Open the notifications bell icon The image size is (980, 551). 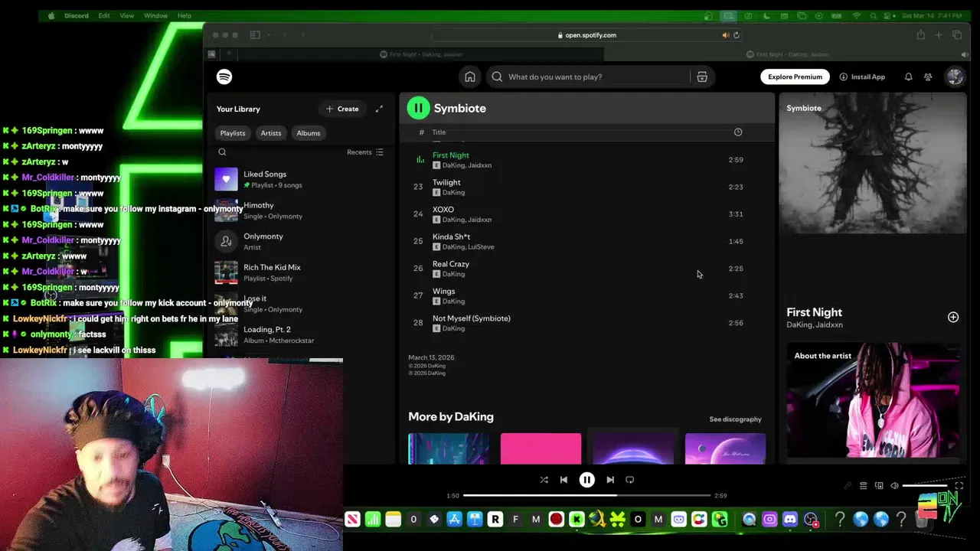point(908,77)
